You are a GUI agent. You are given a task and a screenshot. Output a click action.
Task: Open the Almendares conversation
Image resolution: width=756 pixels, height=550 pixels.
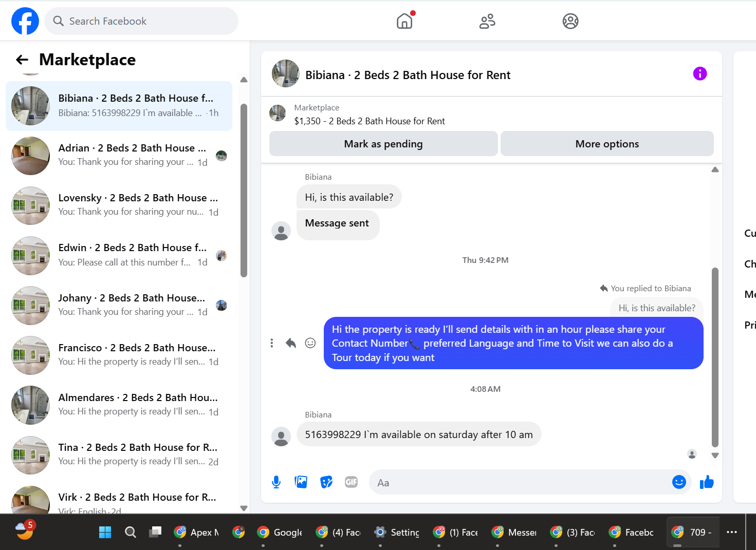point(119,405)
